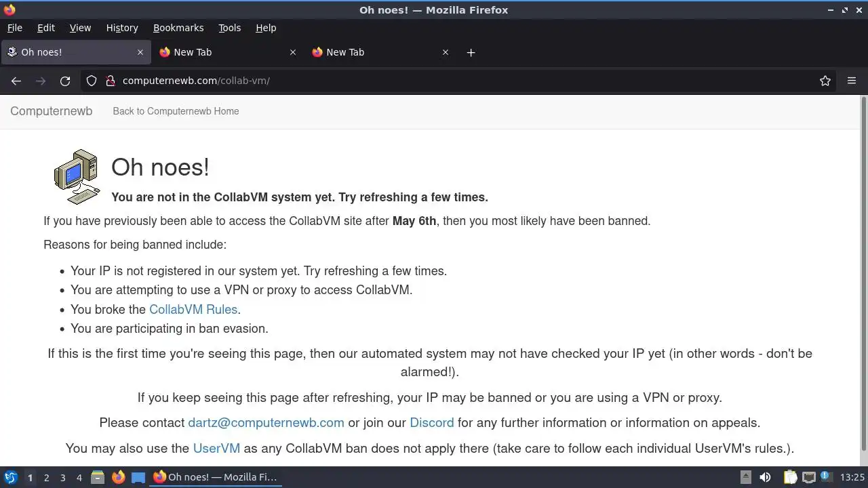Screen dimensions: 868x488
Task: Open the UserVM link
Action: coord(216,448)
